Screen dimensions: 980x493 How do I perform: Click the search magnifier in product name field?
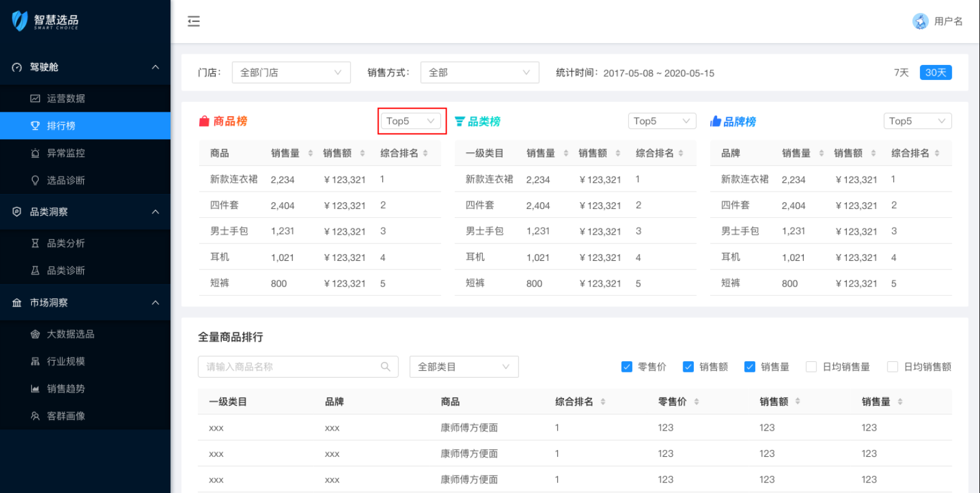[385, 367]
